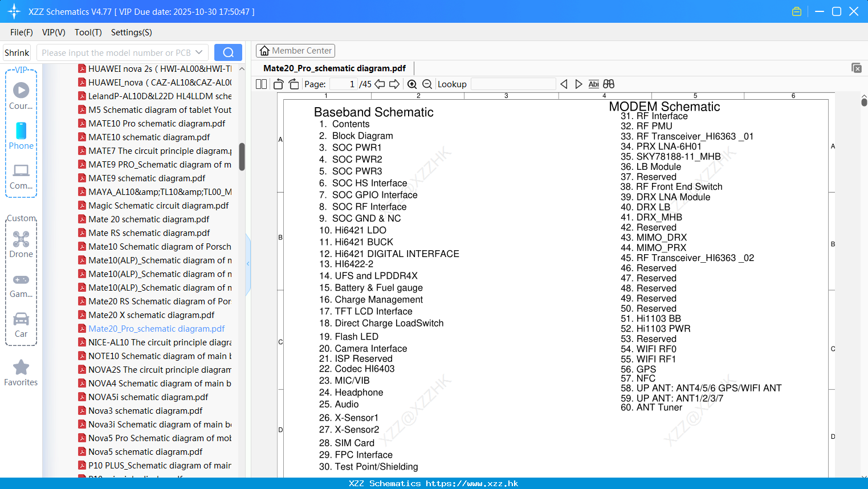Click the document vertical scrollbar thumb
The width and height of the screenshot is (868, 489).
[x=864, y=102]
